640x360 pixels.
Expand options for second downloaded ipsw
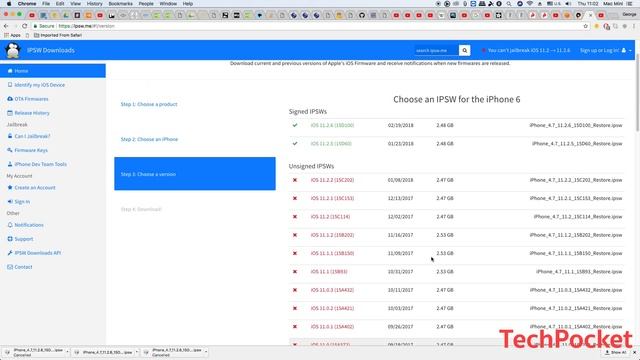click(137, 352)
